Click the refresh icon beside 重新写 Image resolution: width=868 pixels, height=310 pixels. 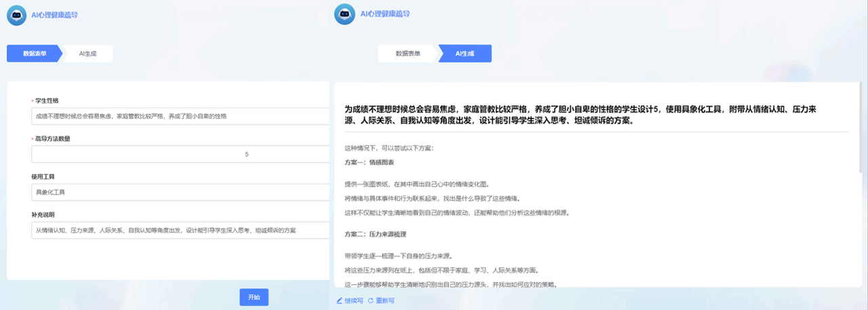pos(370,300)
